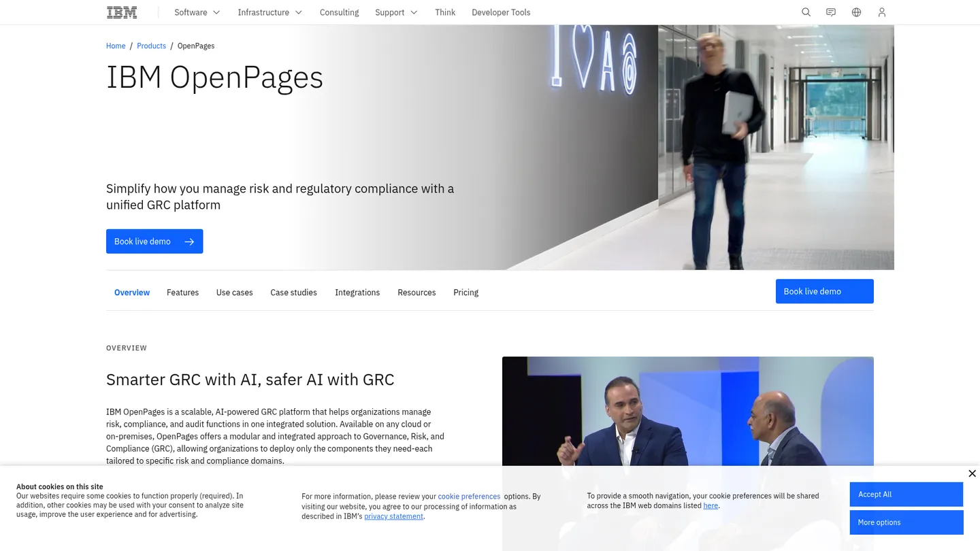Click the IBM OpenPages heading
Screen dimensions: 980x551
tap(214, 77)
